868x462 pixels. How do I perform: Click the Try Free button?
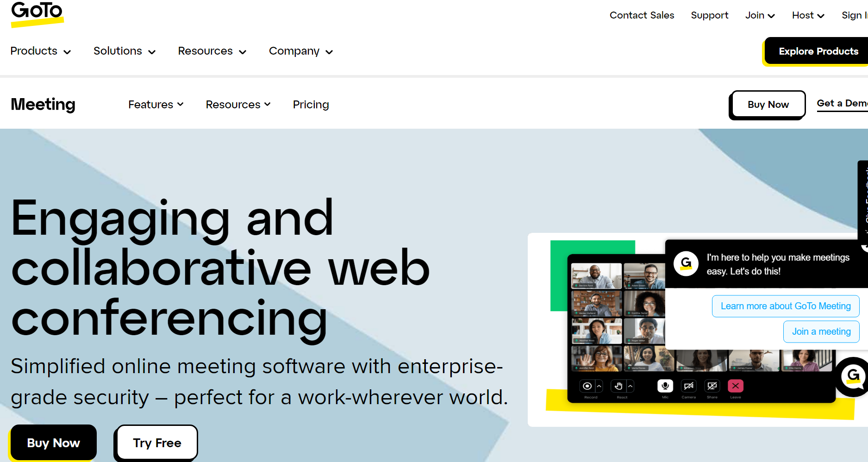point(157,443)
